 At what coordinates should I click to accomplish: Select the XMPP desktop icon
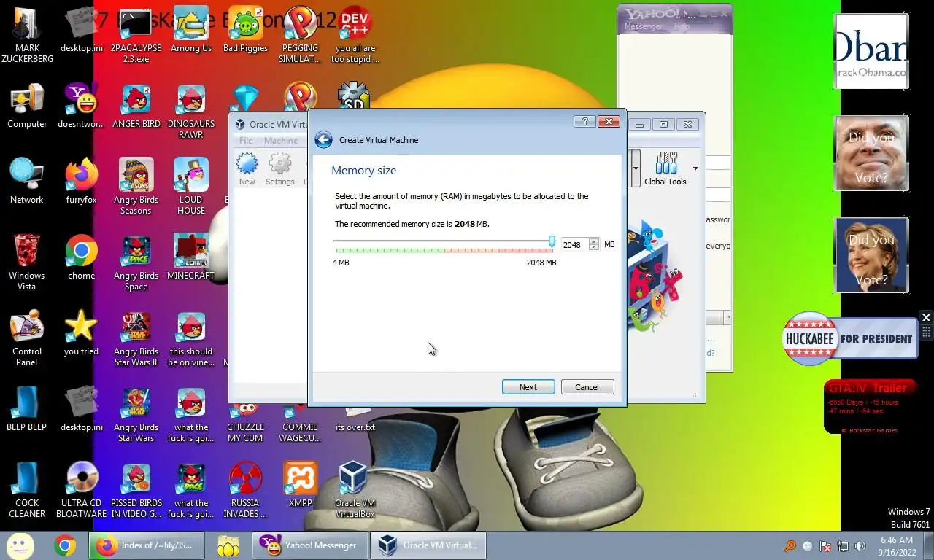tap(300, 486)
